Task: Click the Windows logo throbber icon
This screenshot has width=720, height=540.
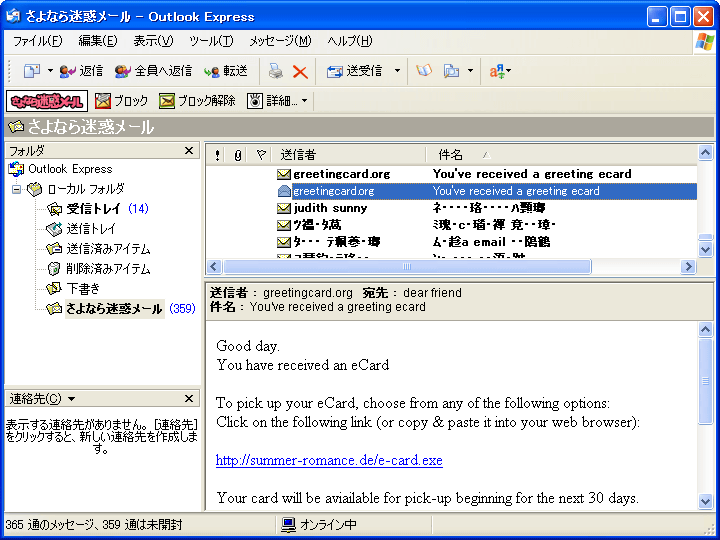Action: (705, 42)
